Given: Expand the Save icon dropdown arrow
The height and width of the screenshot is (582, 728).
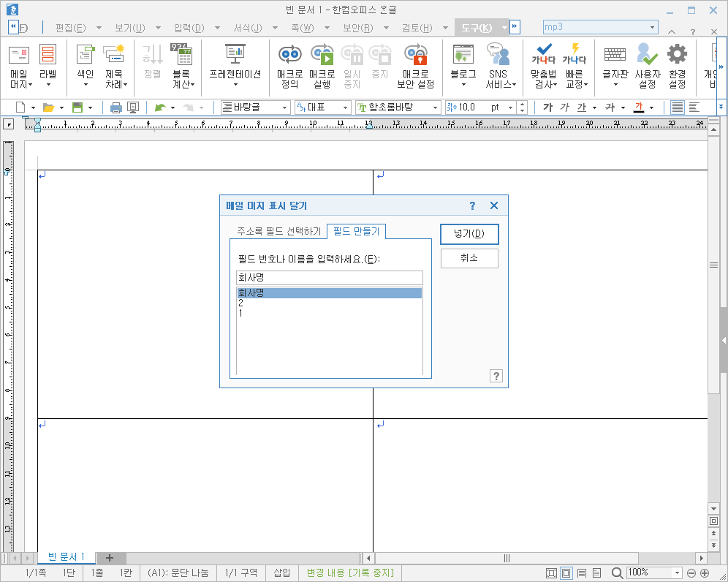Looking at the screenshot, I should coord(90,107).
